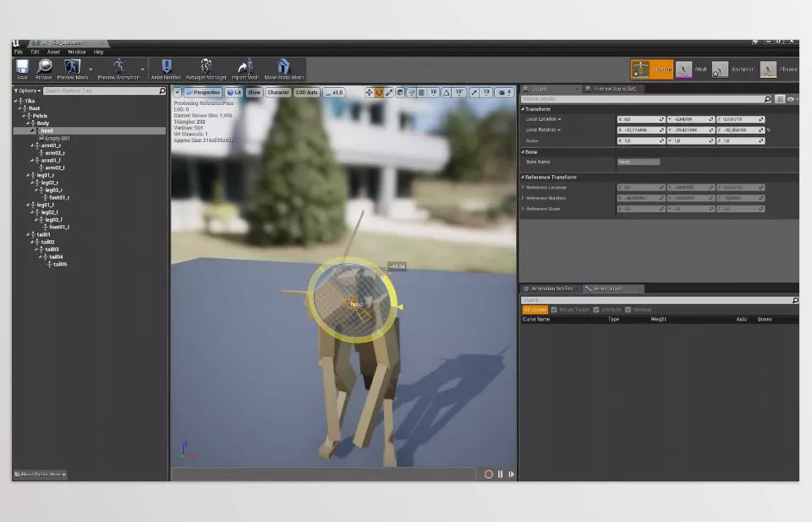Viewport: 812px width, 522px height.
Task: Click the viewport preview timeline scrub bar
Action: (x=324, y=475)
